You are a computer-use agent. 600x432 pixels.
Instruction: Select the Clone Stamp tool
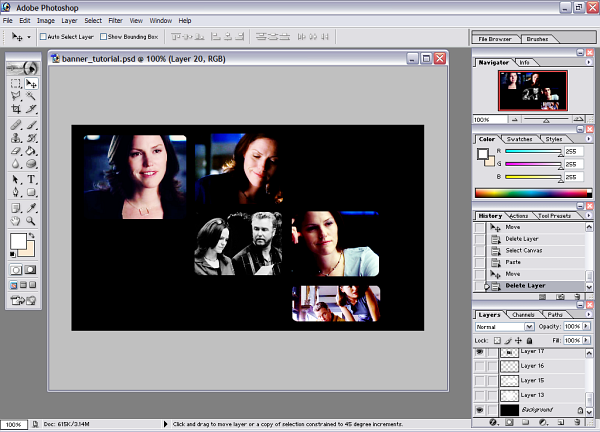click(16, 138)
